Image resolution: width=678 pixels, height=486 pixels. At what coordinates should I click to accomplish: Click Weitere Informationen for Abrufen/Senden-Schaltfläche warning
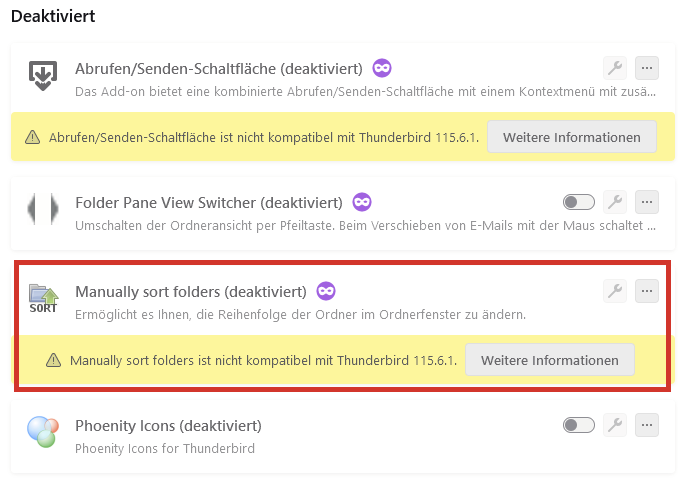point(571,137)
